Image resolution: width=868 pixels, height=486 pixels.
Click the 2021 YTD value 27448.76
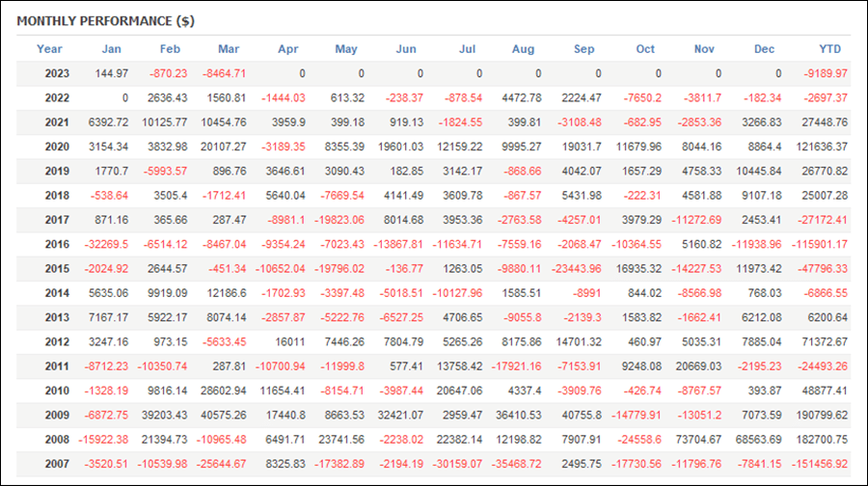825,122
